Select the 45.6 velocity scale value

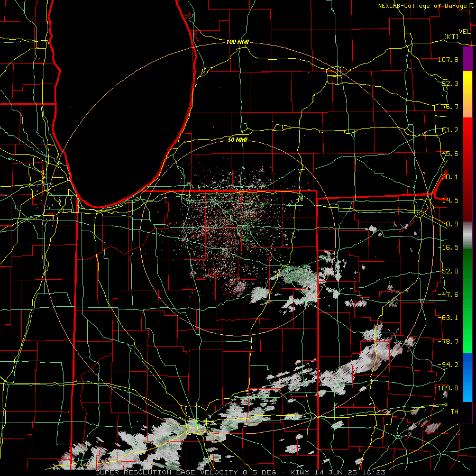[x=450, y=153]
